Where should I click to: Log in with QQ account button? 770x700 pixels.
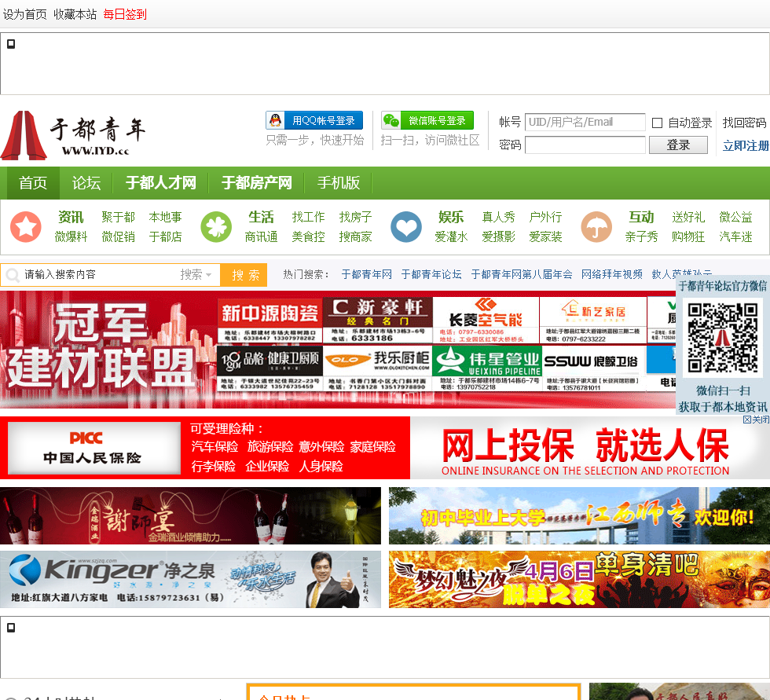[314, 120]
